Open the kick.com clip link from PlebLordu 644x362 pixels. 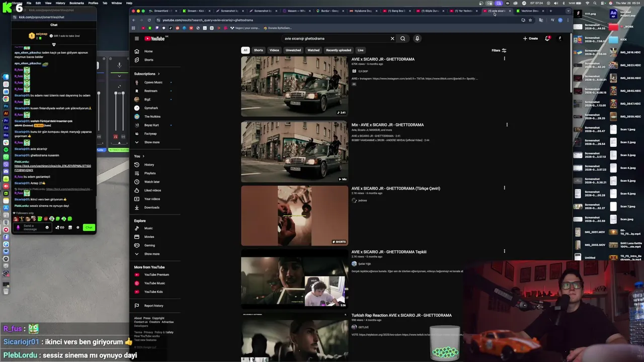(52, 168)
